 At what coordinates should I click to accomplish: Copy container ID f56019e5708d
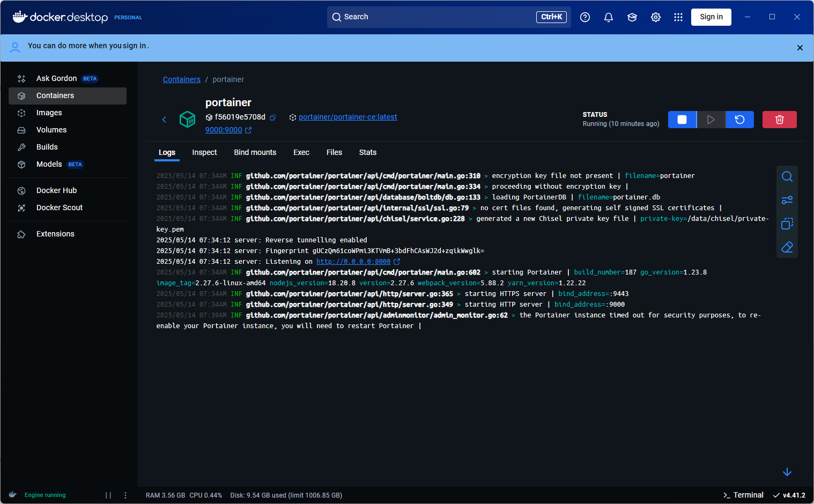point(273,117)
